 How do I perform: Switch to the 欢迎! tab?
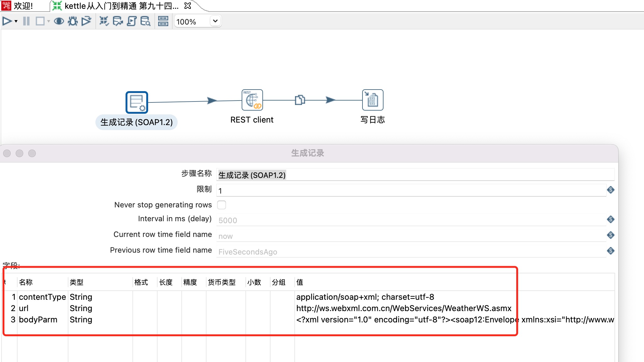coord(23,6)
